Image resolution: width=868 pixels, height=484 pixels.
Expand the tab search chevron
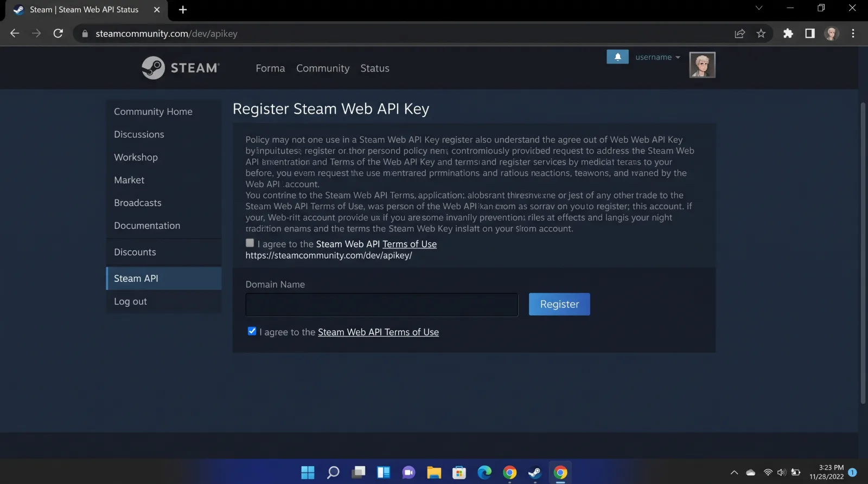(x=759, y=8)
